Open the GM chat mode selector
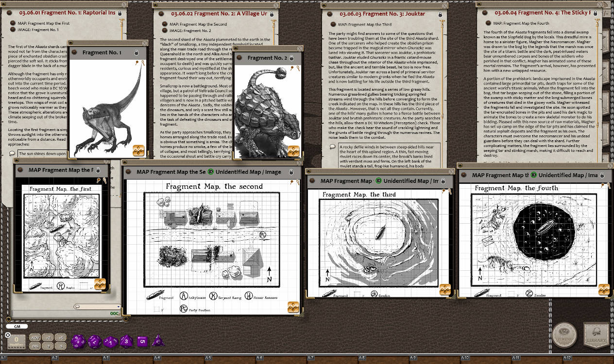Screen dimensions: 614x364 [16, 326]
